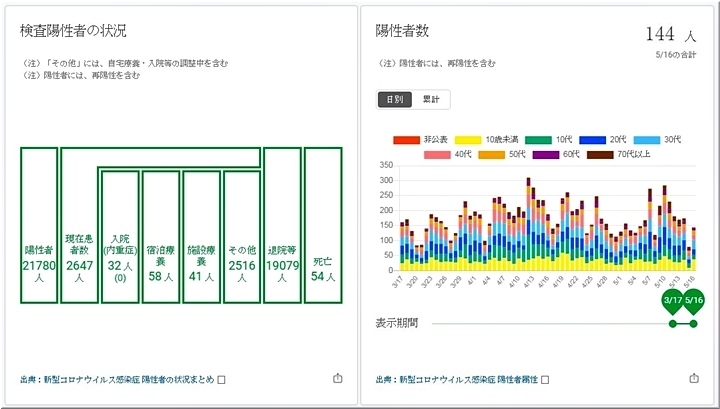Open 新型コロナウイルス感染症 陽性者属性 source link
The width and height of the screenshot is (720, 409).
point(456,380)
